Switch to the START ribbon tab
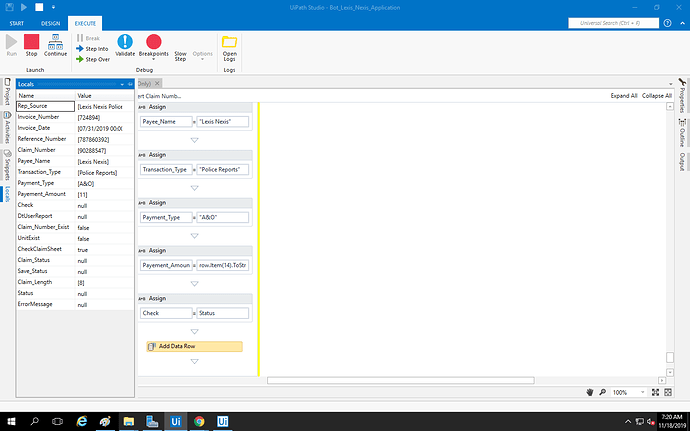Viewport: 690px width, 431px height. tap(17, 23)
